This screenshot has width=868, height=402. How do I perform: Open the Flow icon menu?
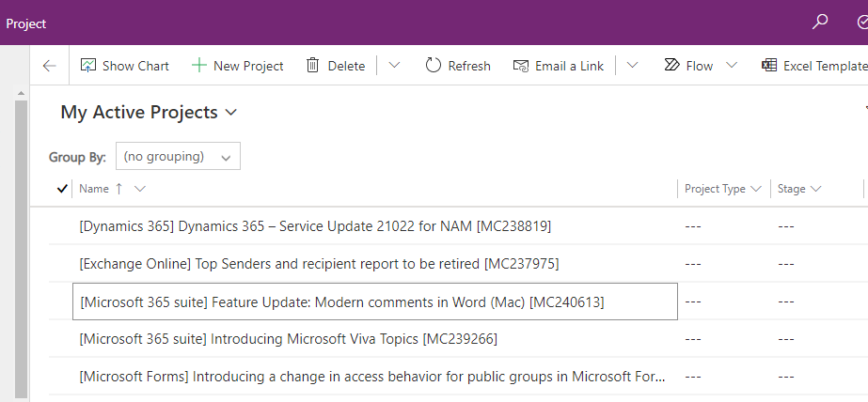point(671,66)
